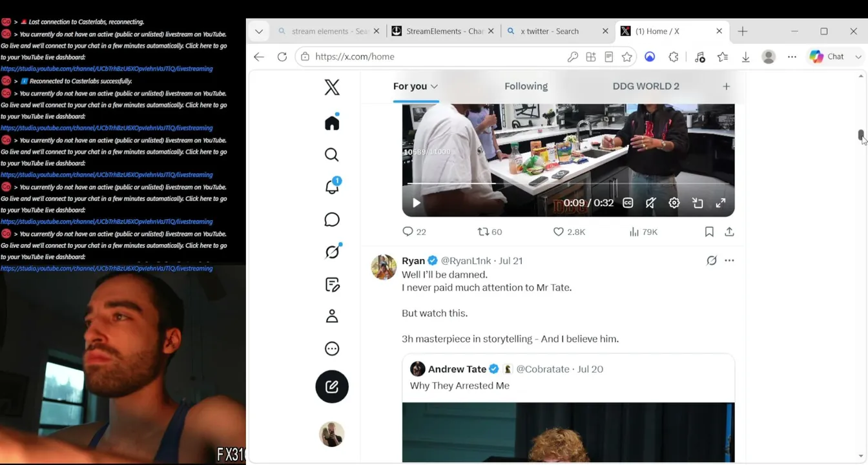Screen dimensions: 868x465
Task: Open Notifications bell in the X sidebar
Action: [332, 187]
